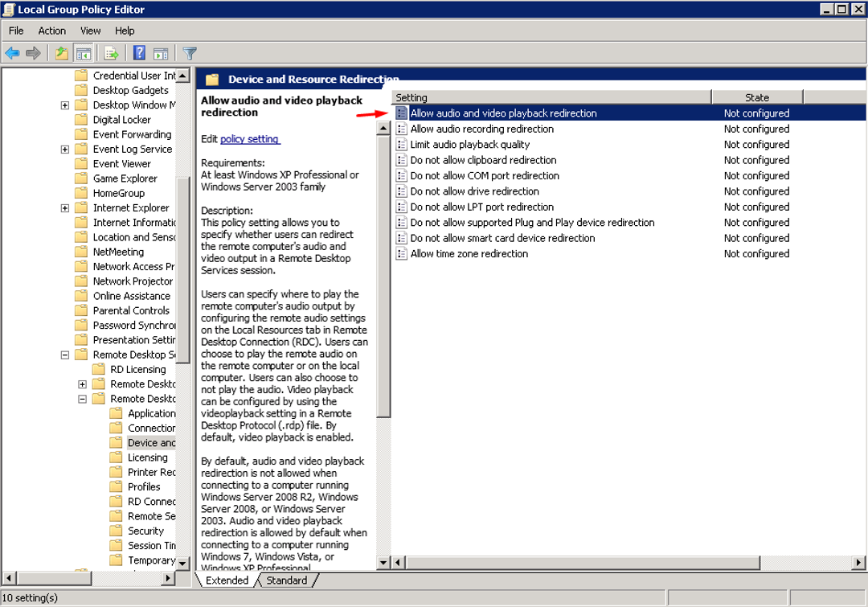The width and height of the screenshot is (868, 607).
Task: Switch to the Standard tab
Action: (286, 580)
